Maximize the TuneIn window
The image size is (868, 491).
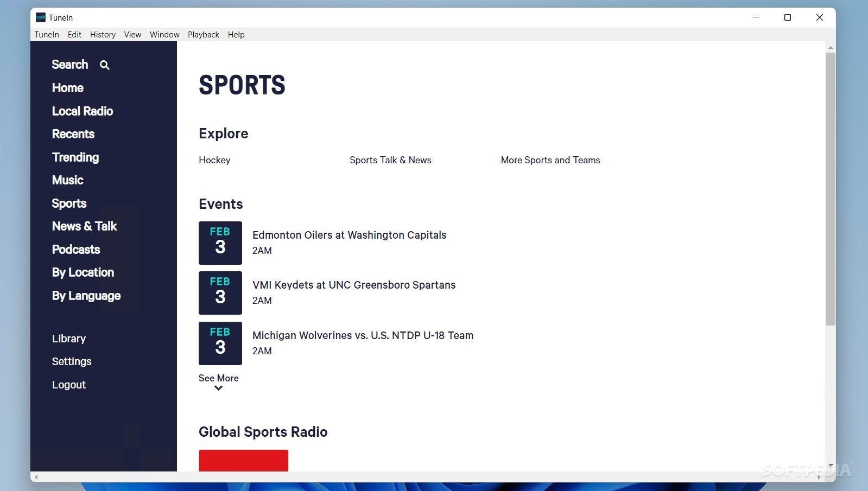point(788,17)
